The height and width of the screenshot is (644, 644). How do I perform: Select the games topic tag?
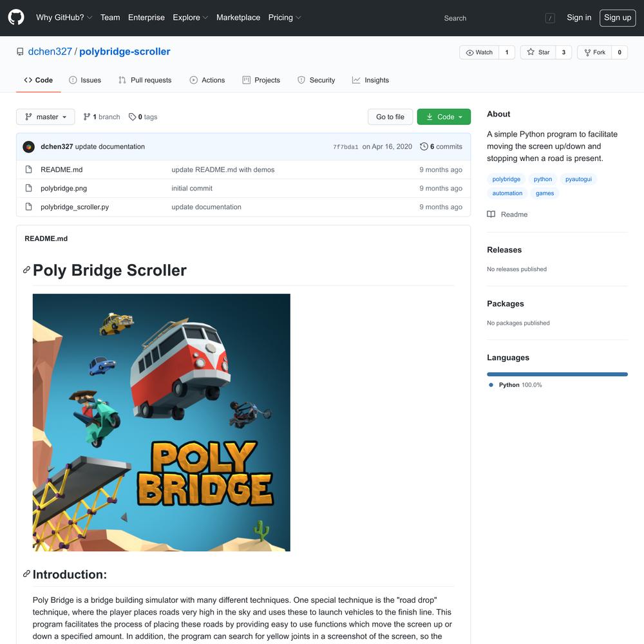click(x=545, y=193)
